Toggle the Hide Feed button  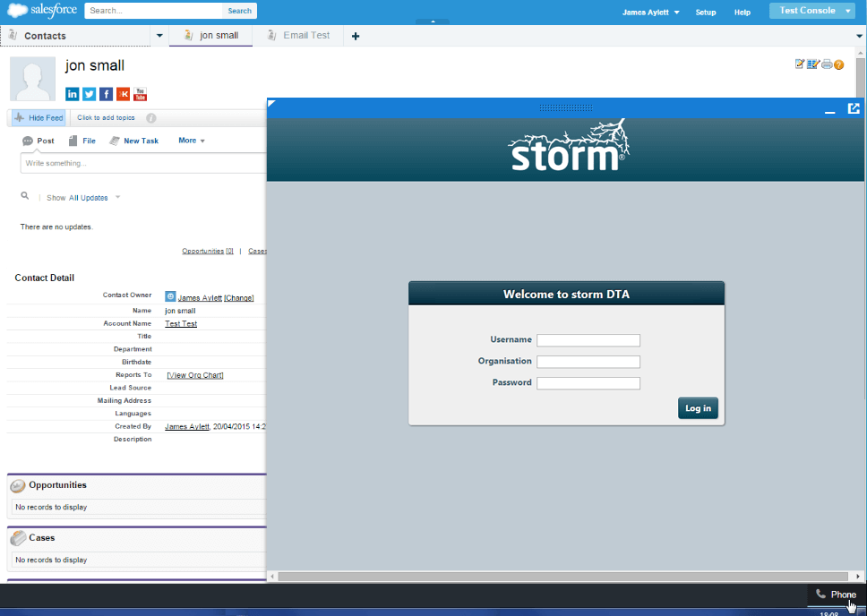coord(39,118)
